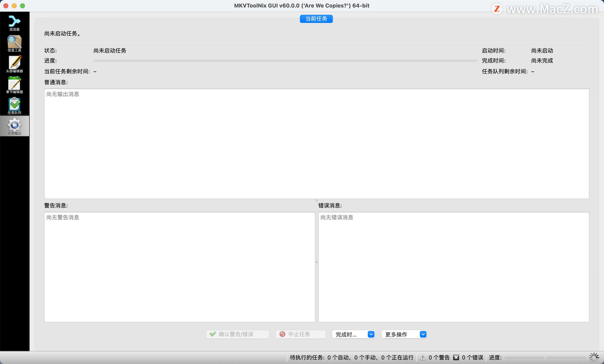Open the 章节编辑器 chapter editor
604x364 pixels.
pyautogui.click(x=14, y=85)
